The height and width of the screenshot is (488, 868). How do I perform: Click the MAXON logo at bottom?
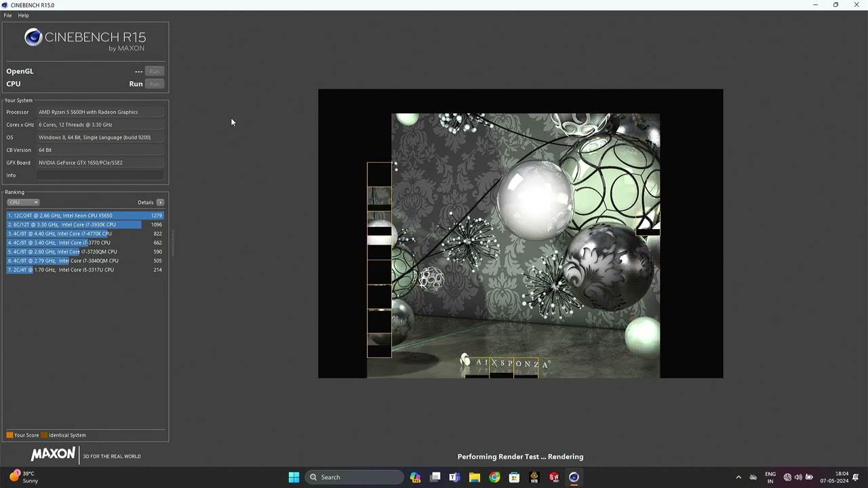coord(53,455)
